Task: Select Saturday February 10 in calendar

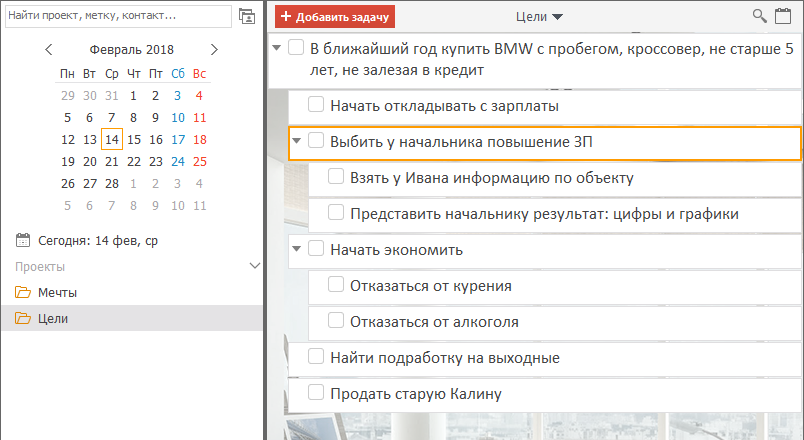Action: point(178,117)
